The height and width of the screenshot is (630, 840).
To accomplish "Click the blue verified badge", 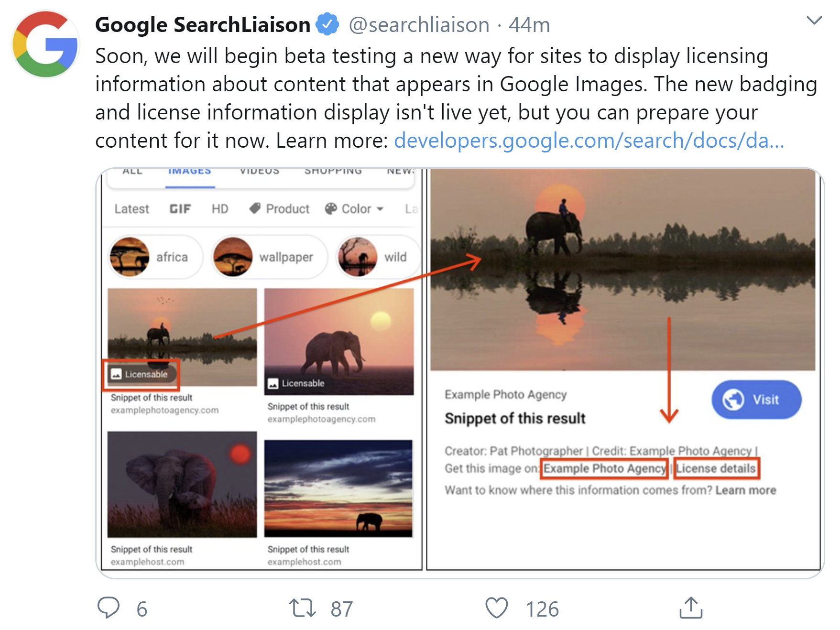I will tap(327, 24).
